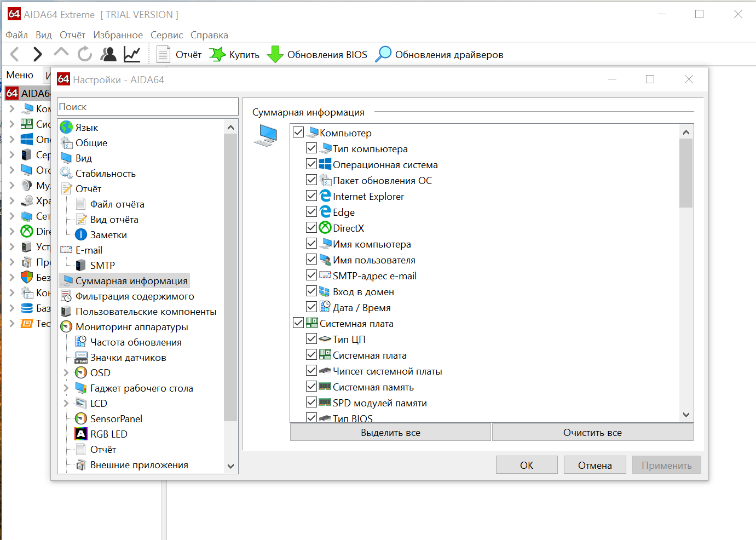Expand the DirectX node in main tree

(x=11, y=231)
